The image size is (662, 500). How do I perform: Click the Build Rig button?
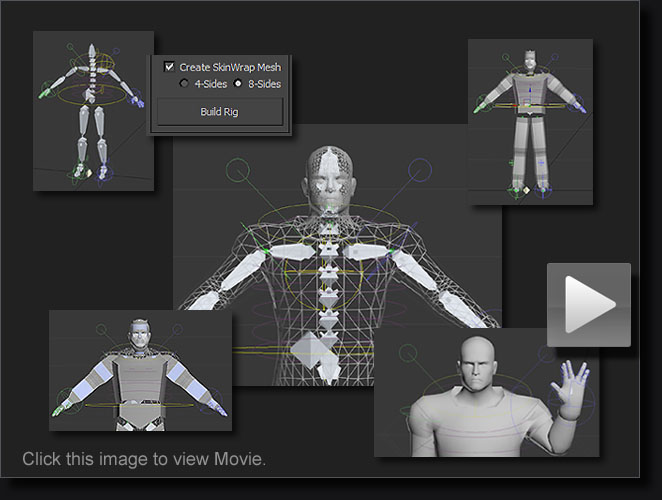click(220, 112)
